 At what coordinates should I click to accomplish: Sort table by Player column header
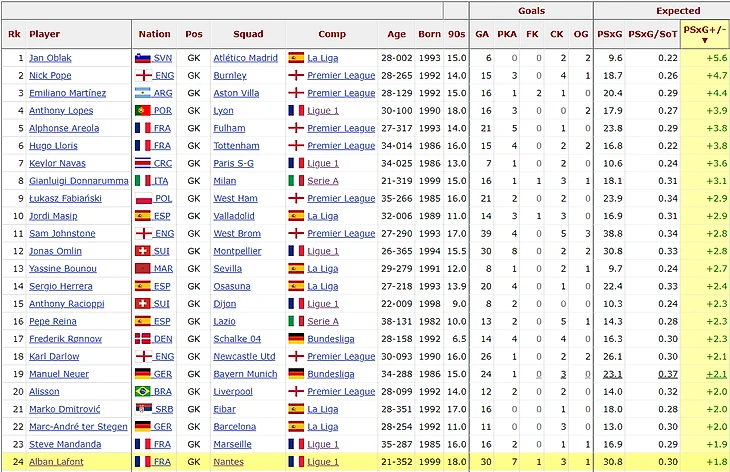[x=45, y=34]
